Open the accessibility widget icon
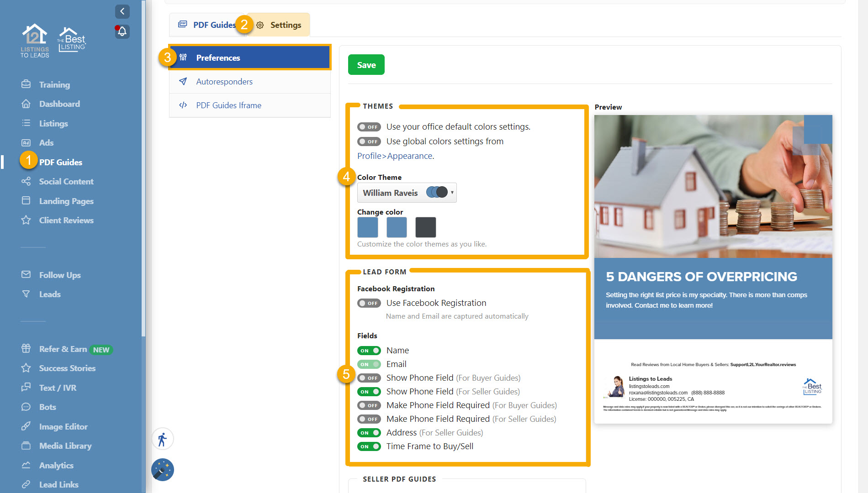Screen dimensions: 868x493 pyautogui.click(x=163, y=439)
